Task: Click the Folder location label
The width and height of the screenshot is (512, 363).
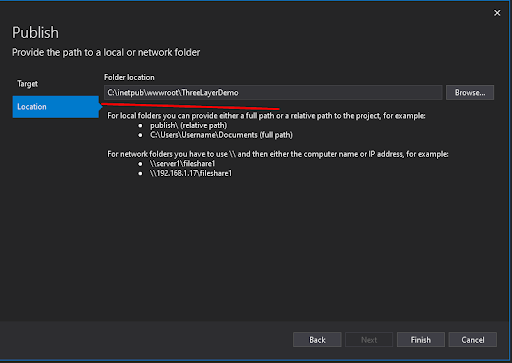Action: click(x=129, y=77)
